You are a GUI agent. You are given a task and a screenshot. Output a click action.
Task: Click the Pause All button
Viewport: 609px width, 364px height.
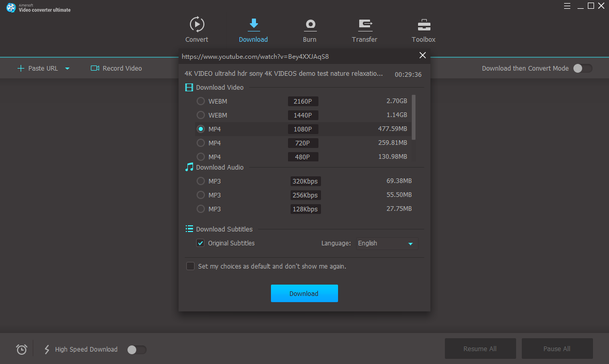point(557,349)
